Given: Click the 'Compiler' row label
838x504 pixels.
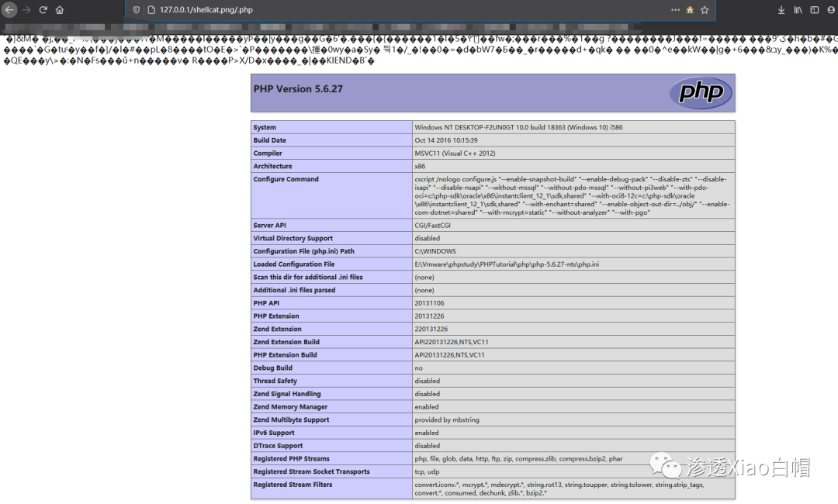Looking at the screenshot, I should 268,154.
